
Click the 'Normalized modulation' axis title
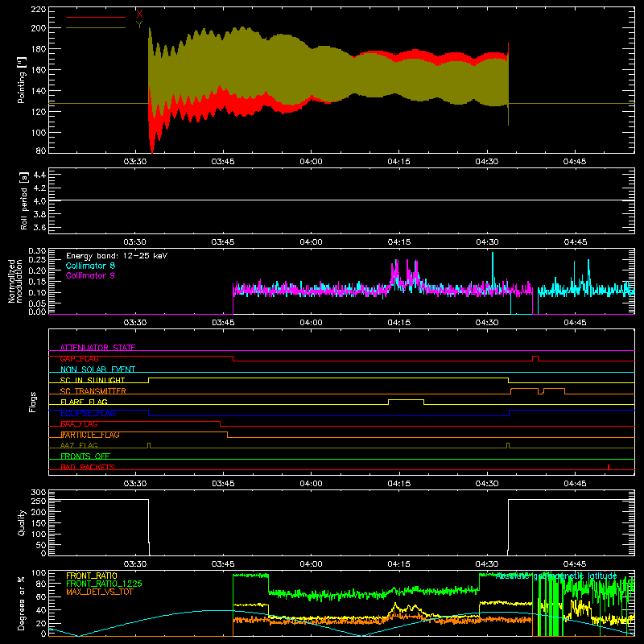pyautogui.click(x=15, y=281)
